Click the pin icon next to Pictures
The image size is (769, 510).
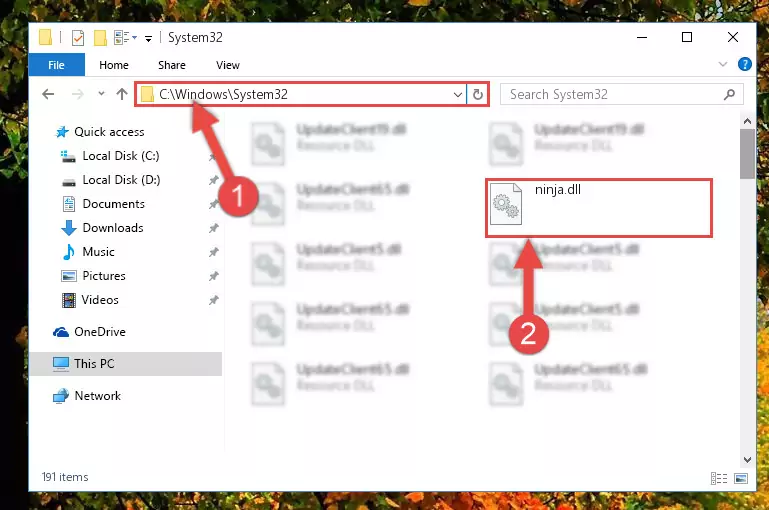click(213, 276)
